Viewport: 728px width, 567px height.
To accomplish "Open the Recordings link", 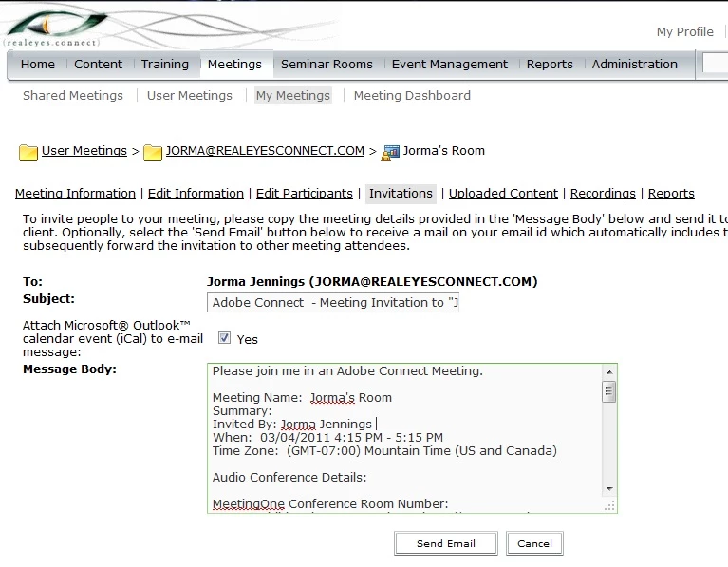I will pos(603,194).
